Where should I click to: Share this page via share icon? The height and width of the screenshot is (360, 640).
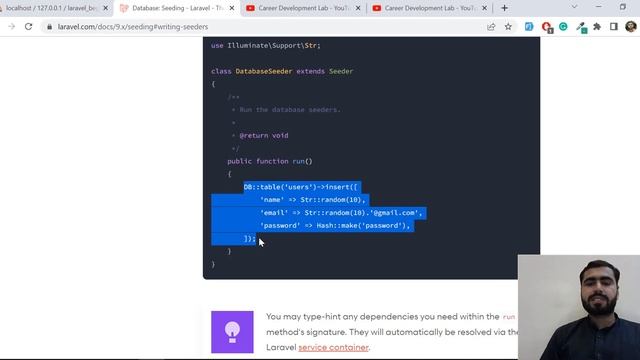491,27
